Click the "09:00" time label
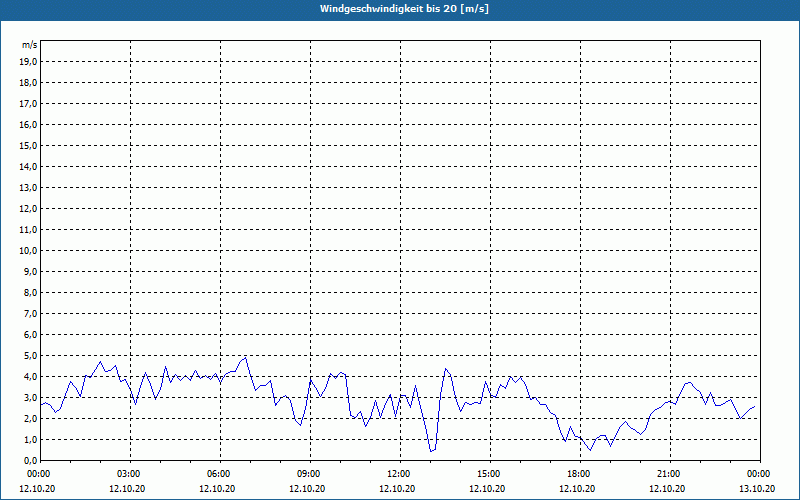 point(310,474)
